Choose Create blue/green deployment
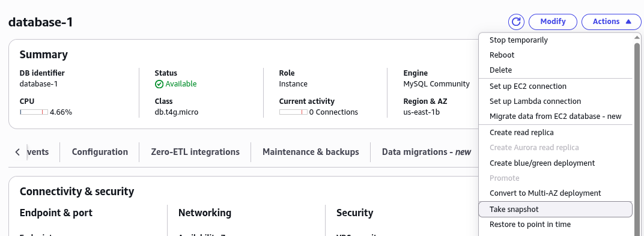Image resolution: width=644 pixels, height=236 pixels. (556, 163)
